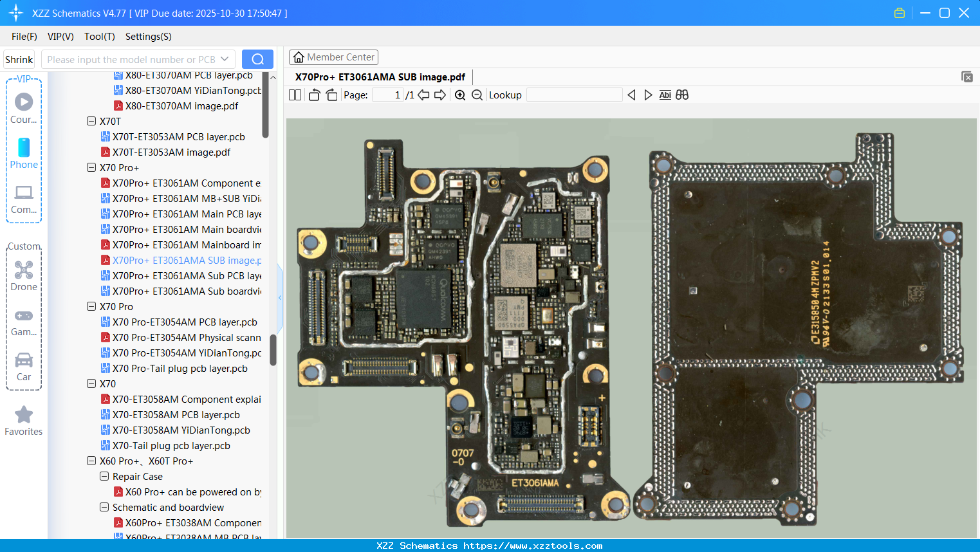Go to the next page arrow
The image size is (980, 552).
pyautogui.click(x=440, y=95)
